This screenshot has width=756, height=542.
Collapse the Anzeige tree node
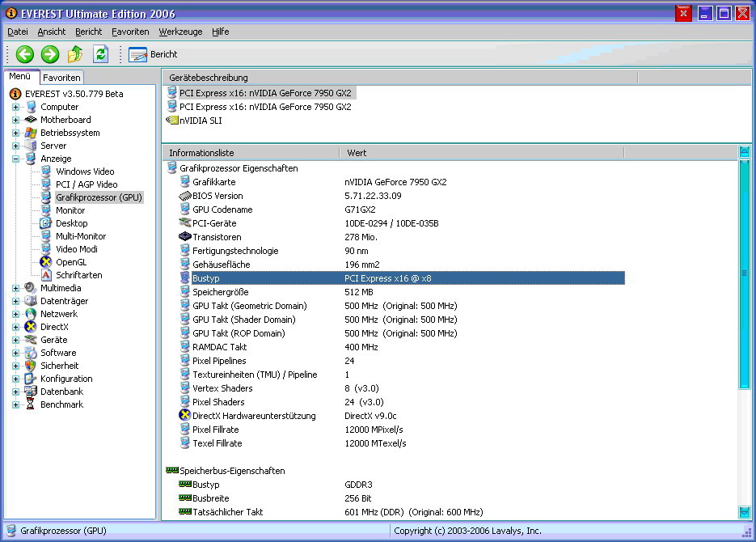(16, 159)
